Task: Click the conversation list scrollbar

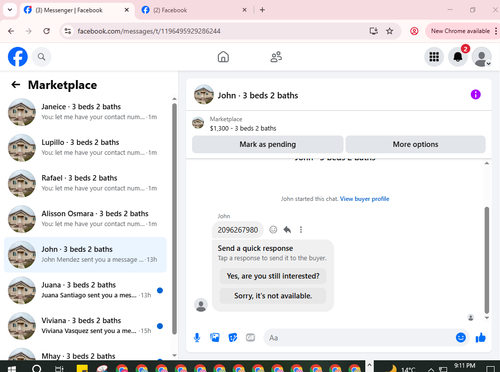Action: 174,219
